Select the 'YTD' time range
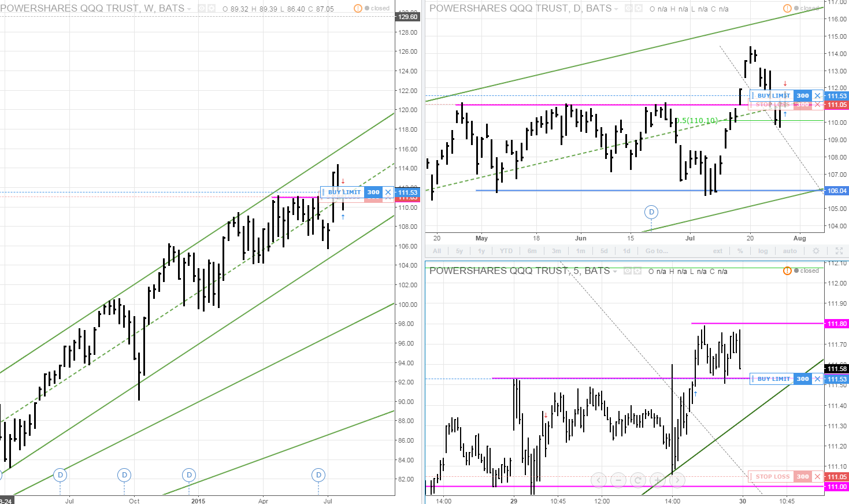The width and height of the screenshot is (849, 504). click(506, 251)
